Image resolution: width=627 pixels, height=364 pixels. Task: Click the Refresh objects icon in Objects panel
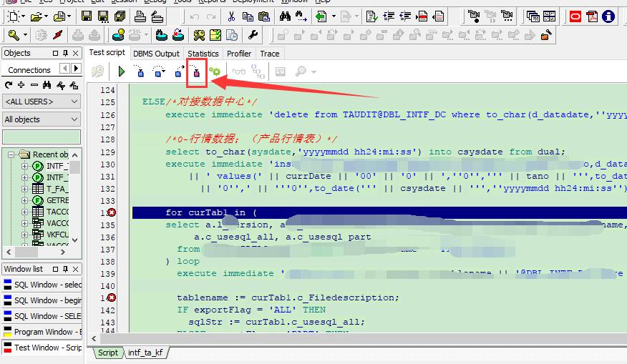tap(9, 85)
